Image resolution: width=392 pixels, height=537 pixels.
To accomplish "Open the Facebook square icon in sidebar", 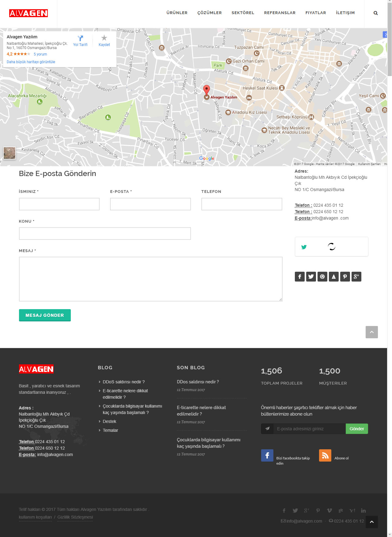I will [299, 277].
